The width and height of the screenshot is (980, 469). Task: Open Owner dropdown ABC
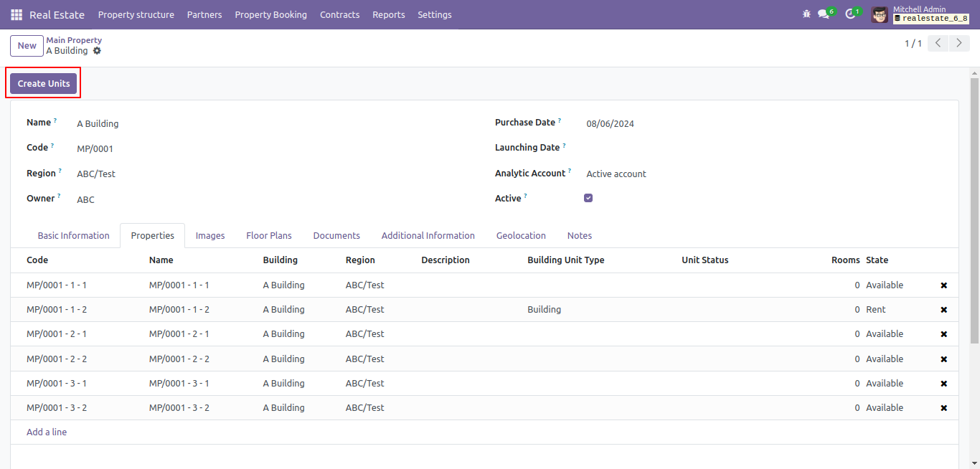tap(276, 199)
